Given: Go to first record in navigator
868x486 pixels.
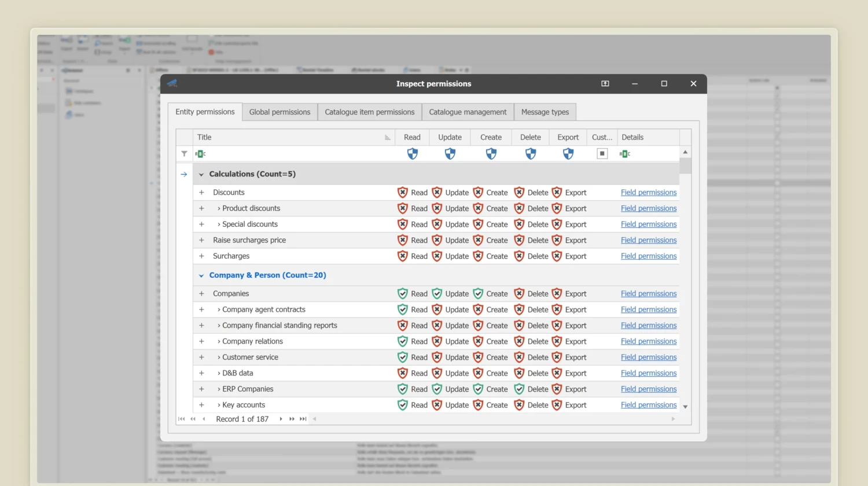Looking at the screenshot, I should pyautogui.click(x=182, y=419).
